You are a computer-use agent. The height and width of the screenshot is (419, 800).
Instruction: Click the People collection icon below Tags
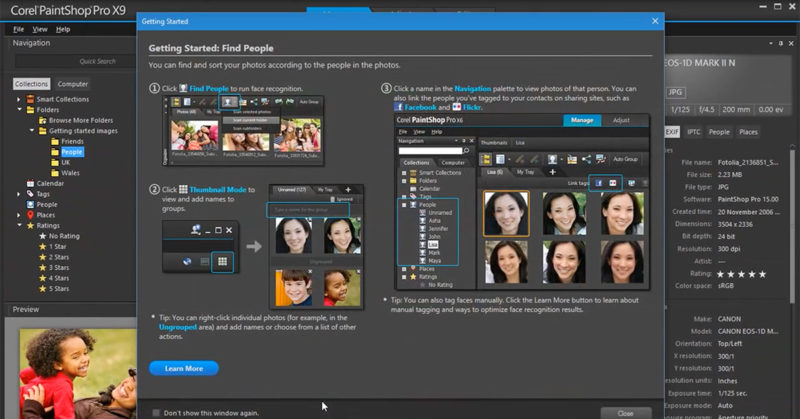pyautogui.click(x=31, y=204)
